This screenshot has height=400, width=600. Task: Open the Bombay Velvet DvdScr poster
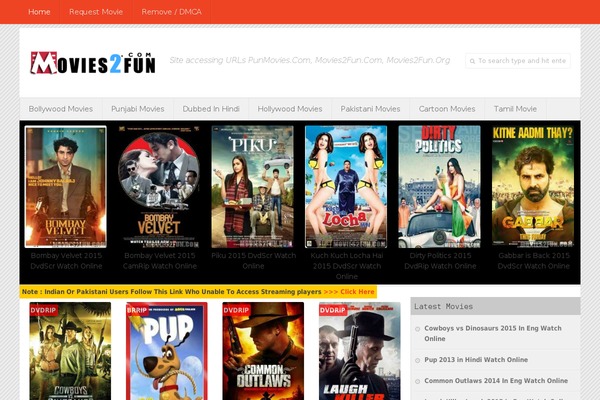point(66,187)
